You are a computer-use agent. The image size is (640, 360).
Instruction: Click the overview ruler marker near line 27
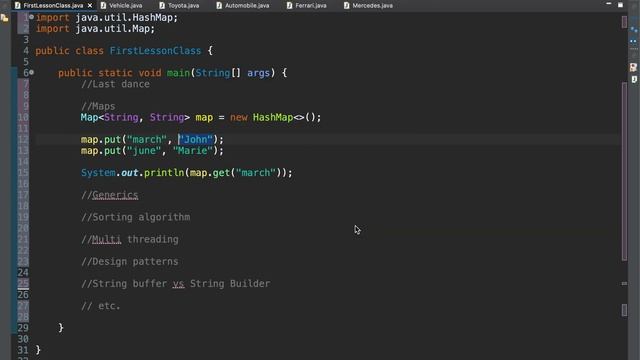tap(624, 310)
